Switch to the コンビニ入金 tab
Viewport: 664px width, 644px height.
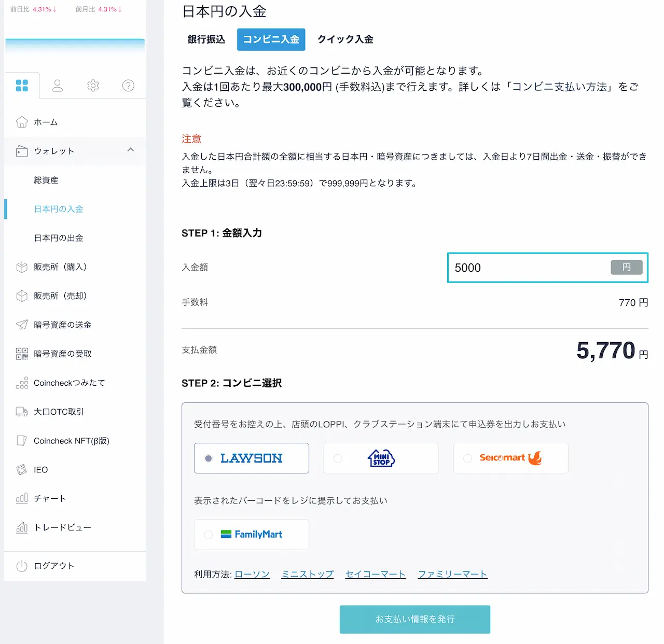pyautogui.click(x=271, y=39)
